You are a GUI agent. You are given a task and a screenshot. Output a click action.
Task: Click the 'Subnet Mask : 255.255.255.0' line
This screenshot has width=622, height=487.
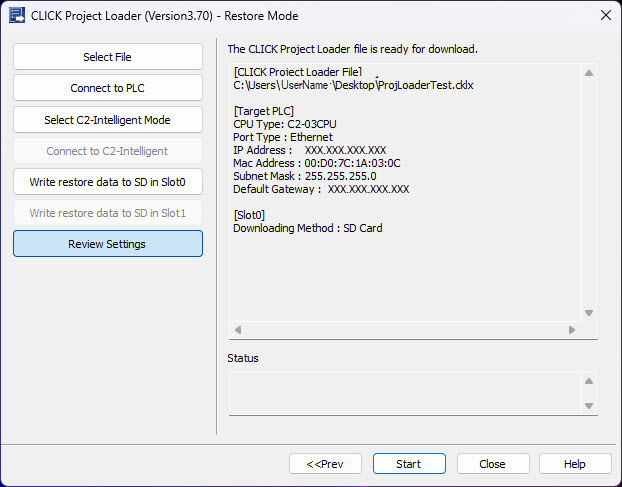305,176
